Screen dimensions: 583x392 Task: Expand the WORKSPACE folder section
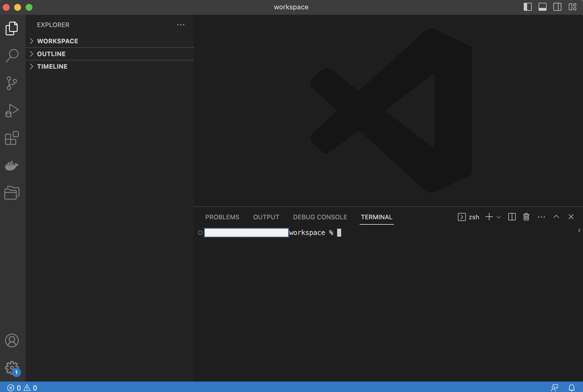[57, 41]
